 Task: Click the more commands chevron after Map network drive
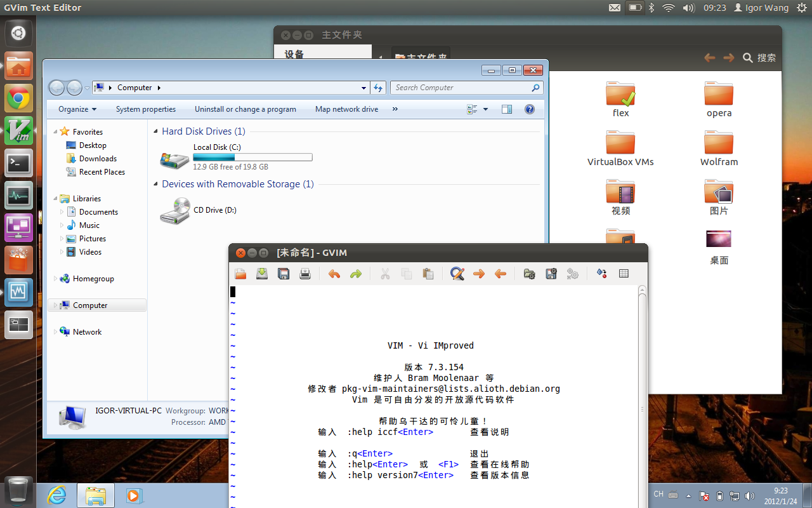click(x=395, y=109)
